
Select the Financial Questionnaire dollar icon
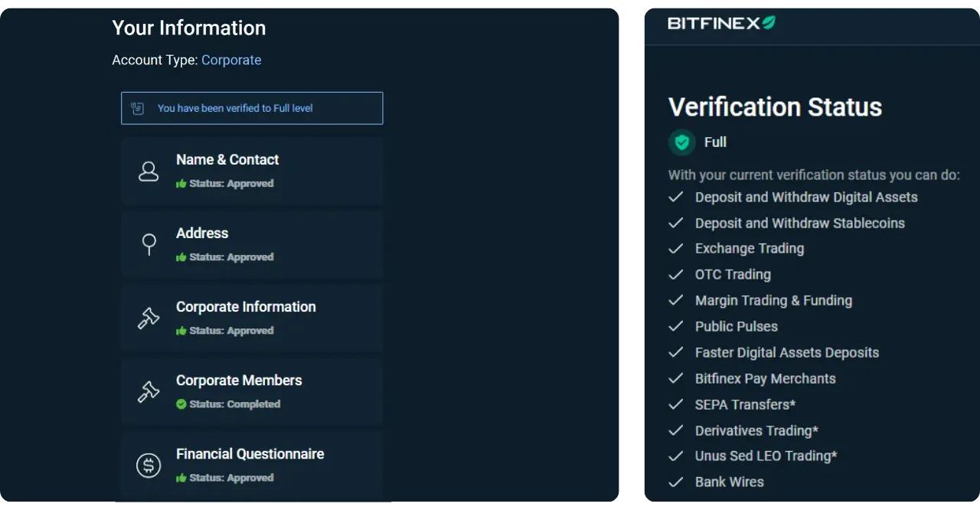click(x=149, y=465)
